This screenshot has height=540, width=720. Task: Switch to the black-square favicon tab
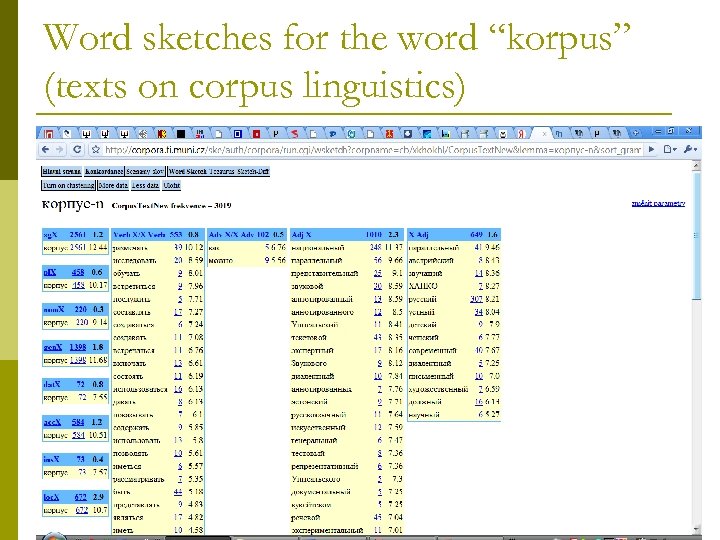181,134
